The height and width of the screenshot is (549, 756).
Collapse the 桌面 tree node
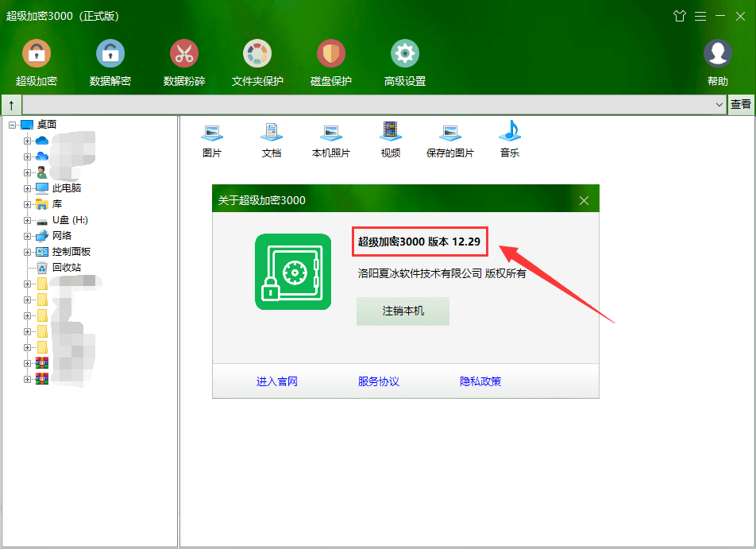click(x=12, y=125)
